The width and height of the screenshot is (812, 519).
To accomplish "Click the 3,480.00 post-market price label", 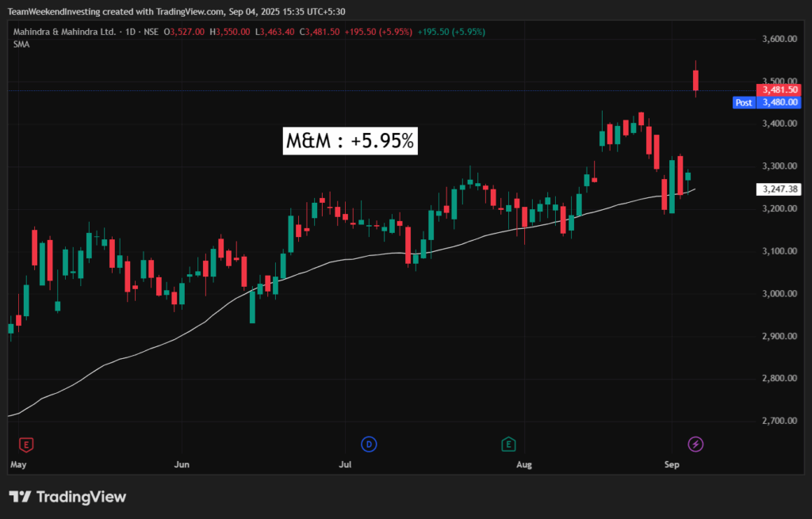I will coord(779,102).
